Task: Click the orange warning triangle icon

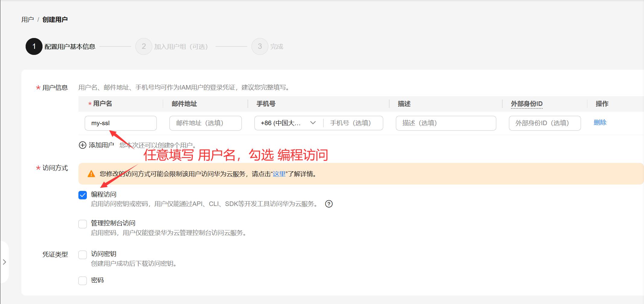Action: [91, 174]
